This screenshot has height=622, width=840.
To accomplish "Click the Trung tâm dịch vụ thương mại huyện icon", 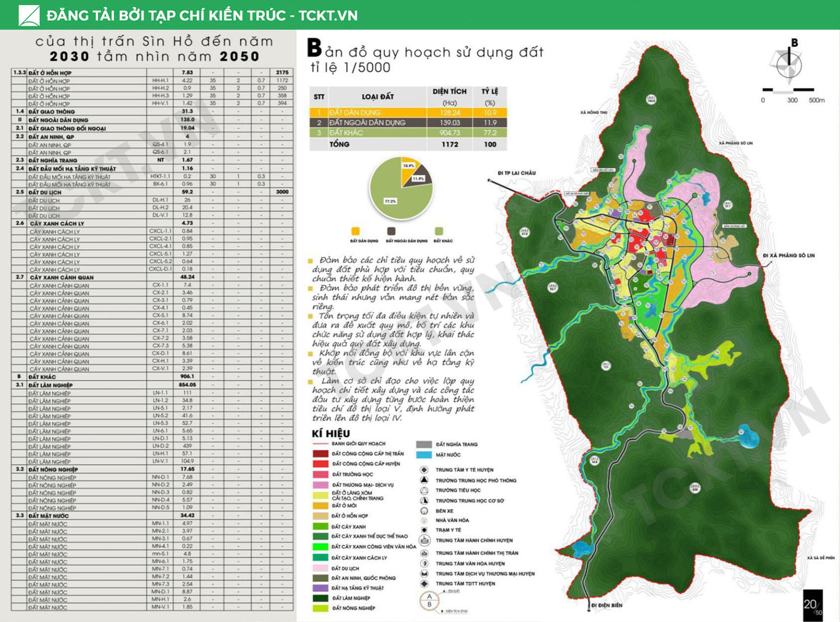I will point(424,573).
